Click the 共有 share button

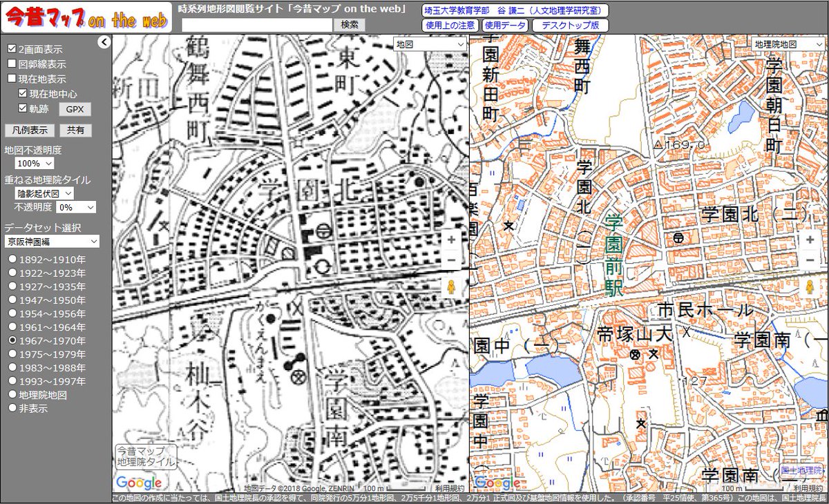75,130
